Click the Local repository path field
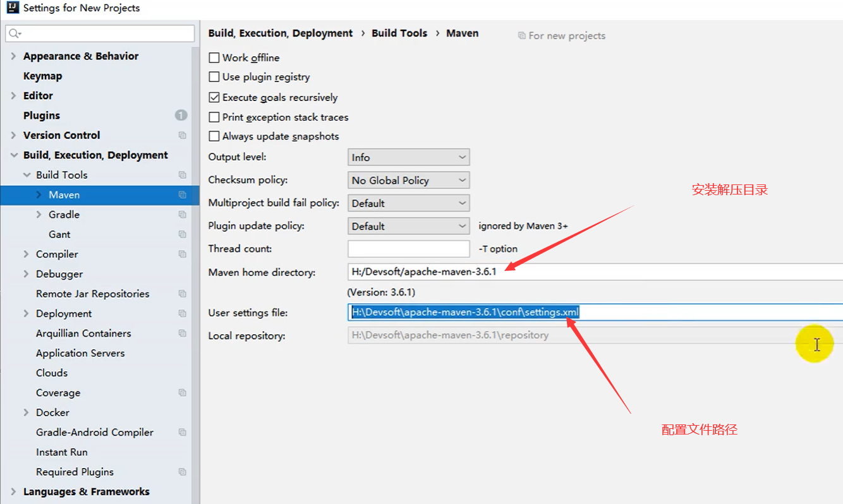 (x=595, y=335)
